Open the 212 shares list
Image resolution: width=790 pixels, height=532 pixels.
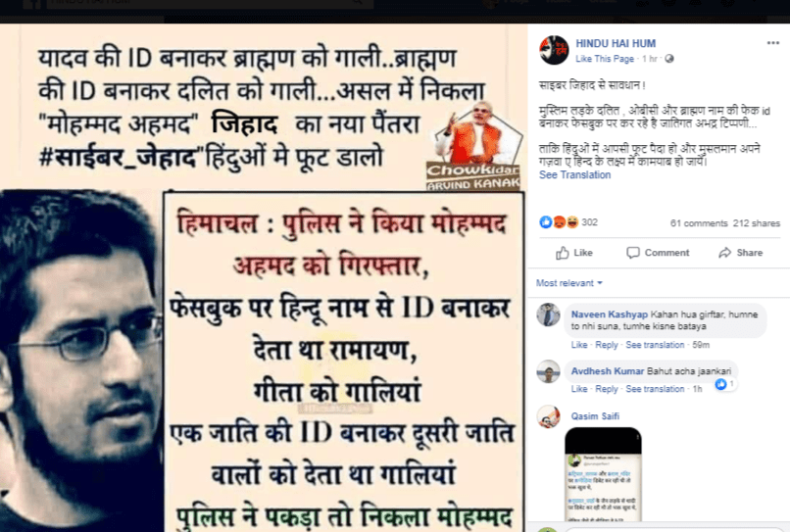[x=757, y=223]
